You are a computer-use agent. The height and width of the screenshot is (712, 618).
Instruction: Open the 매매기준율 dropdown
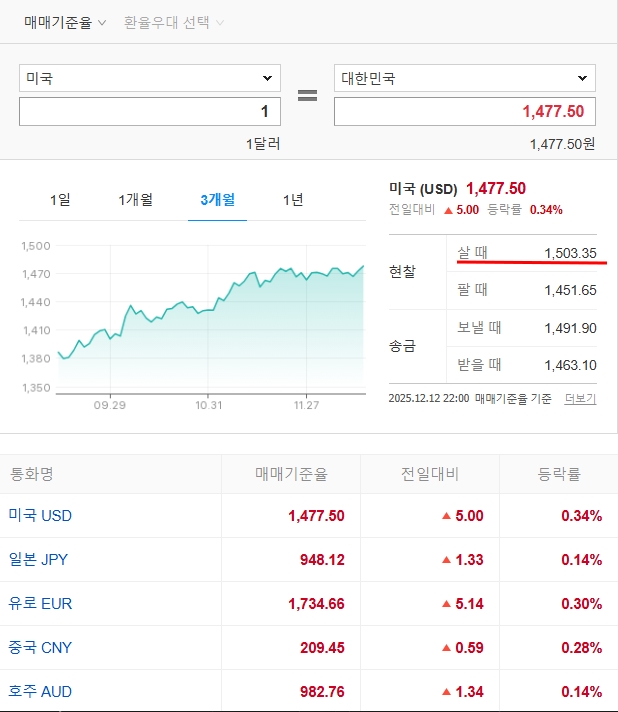[x=65, y=21]
